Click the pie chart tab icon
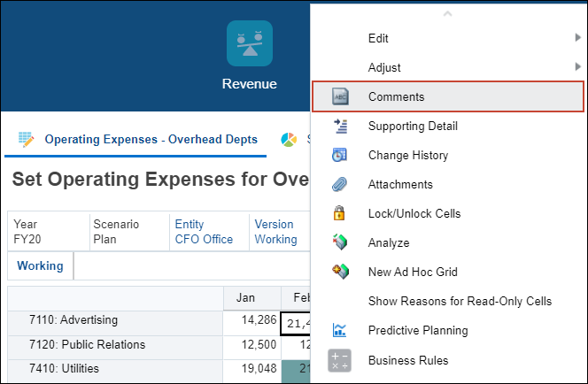 (x=289, y=140)
